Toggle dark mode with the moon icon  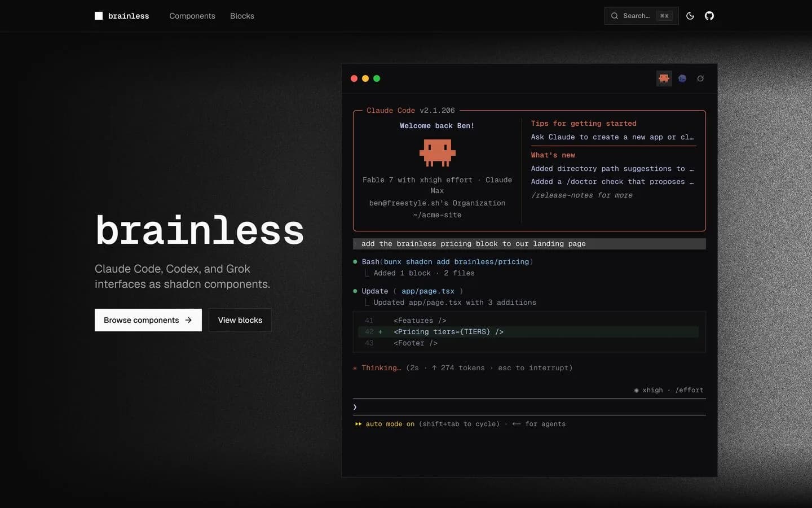coord(690,16)
